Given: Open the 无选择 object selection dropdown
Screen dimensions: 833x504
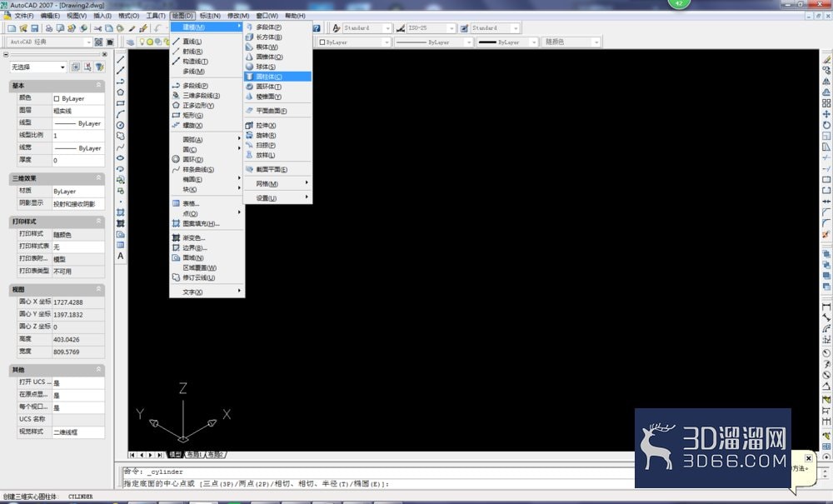Looking at the screenshot, I should click(x=37, y=67).
